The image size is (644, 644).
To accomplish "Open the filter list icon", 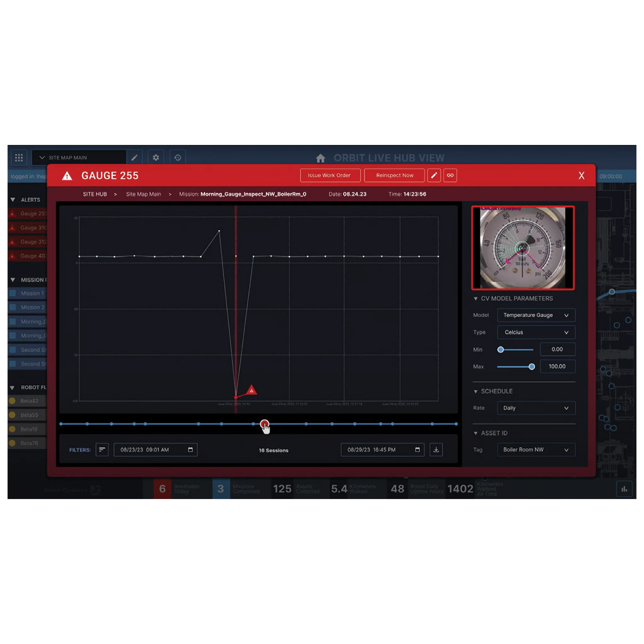I will (102, 450).
